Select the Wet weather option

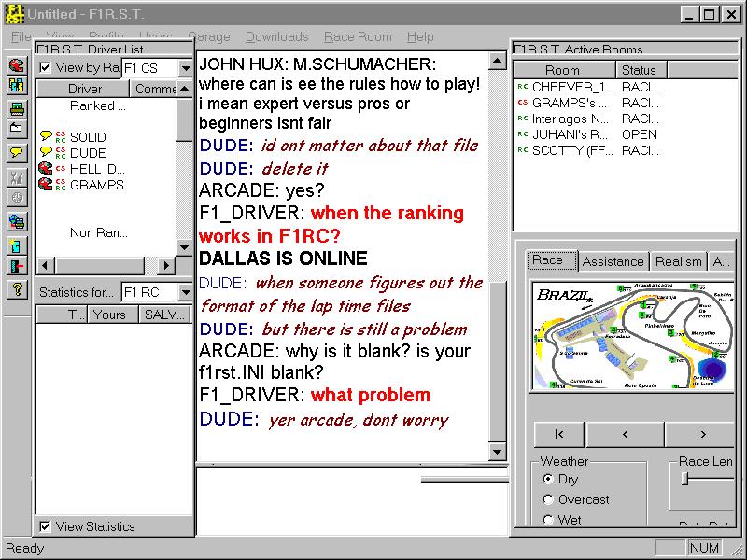click(x=548, y=520)
